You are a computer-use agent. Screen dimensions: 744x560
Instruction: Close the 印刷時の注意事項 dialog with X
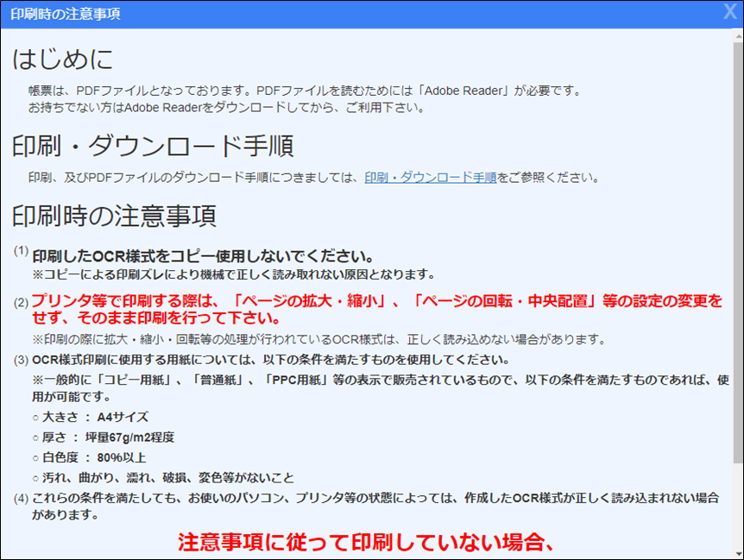click(x=730, y=11)
